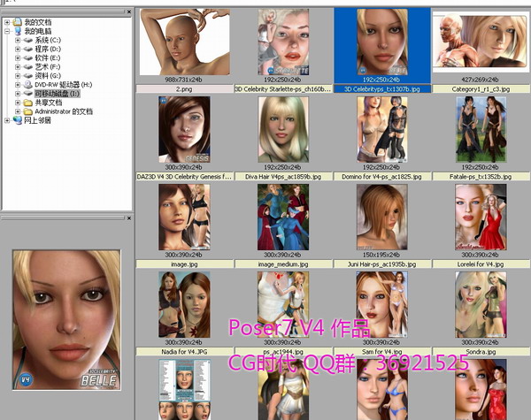Screen dimensions: 531x420
Task: Click the ps_ac1944.jpg filename label
Action: click(283, 352)
